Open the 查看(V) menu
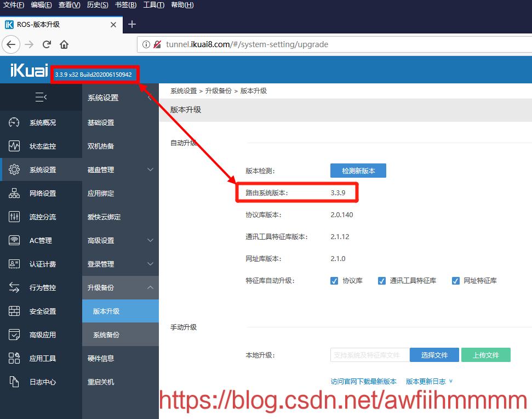 (69, 5)
